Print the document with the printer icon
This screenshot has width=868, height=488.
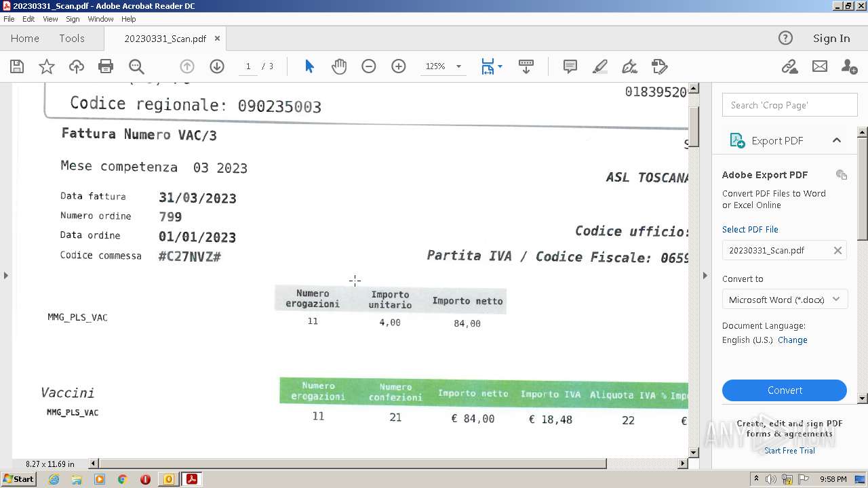106,66
